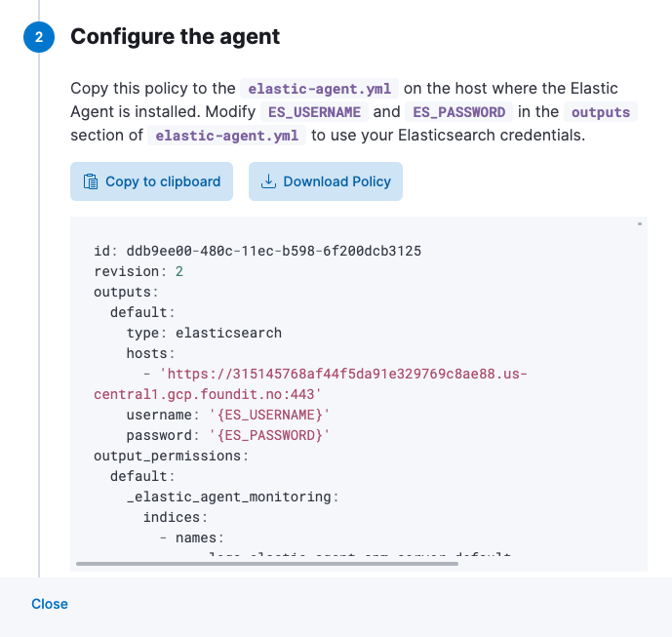Click the revision: 2 line
This screenshot has height=637, width=672.
(138, 271)
